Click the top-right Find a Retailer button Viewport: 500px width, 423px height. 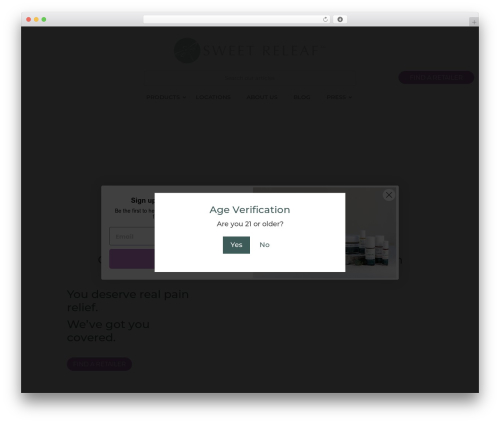click(x=436, y=77)
